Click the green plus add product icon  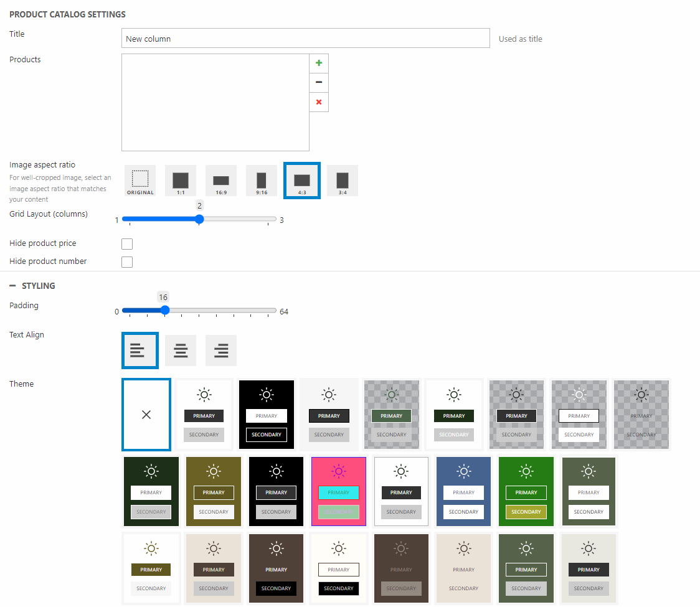point(319,64)
